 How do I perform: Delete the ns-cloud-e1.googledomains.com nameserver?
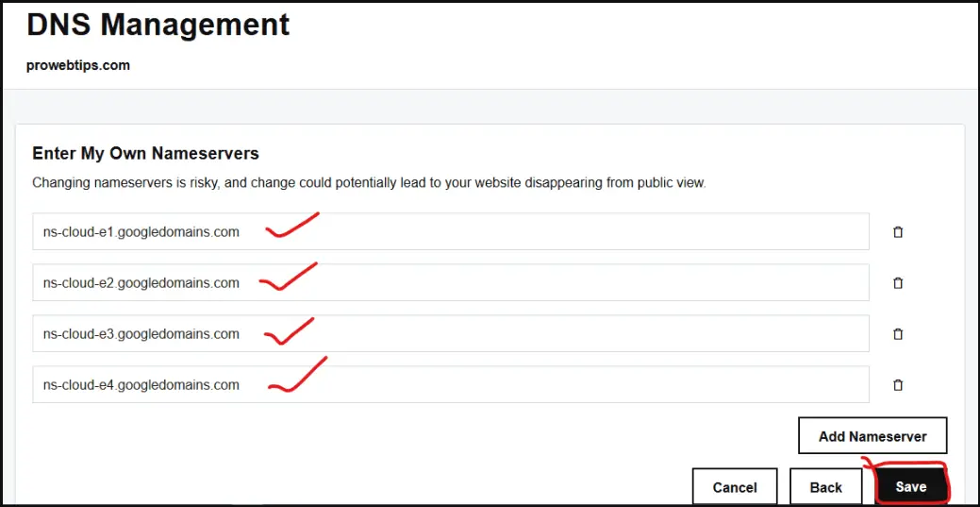(898, 232)
